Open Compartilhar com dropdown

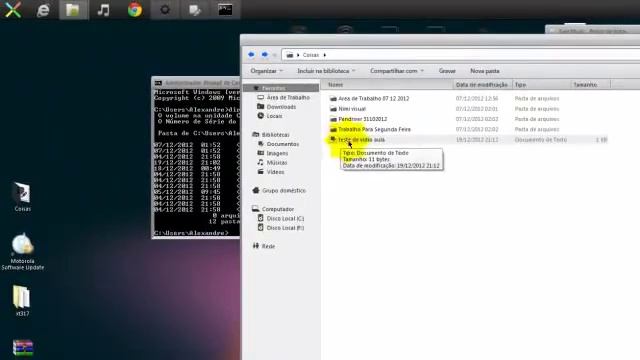point(397,71)
